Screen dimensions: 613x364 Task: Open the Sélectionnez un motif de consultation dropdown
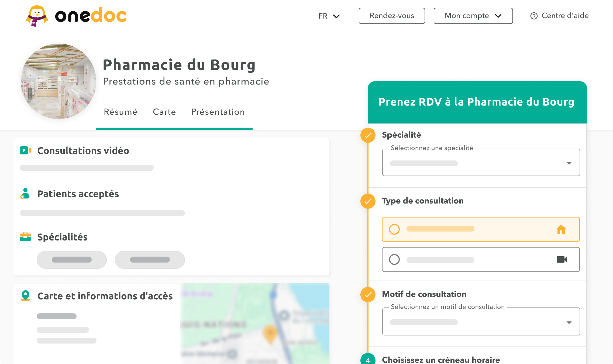(481, 321)
